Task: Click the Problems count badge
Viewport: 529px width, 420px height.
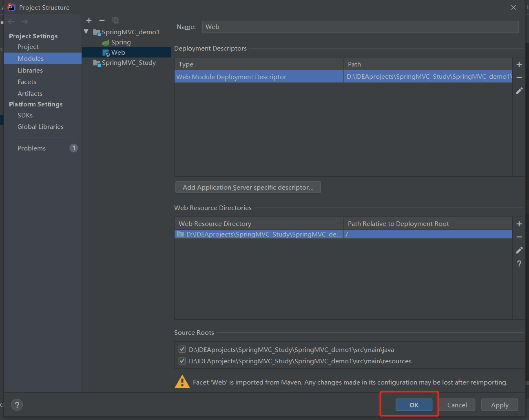Action: [74, 148]
